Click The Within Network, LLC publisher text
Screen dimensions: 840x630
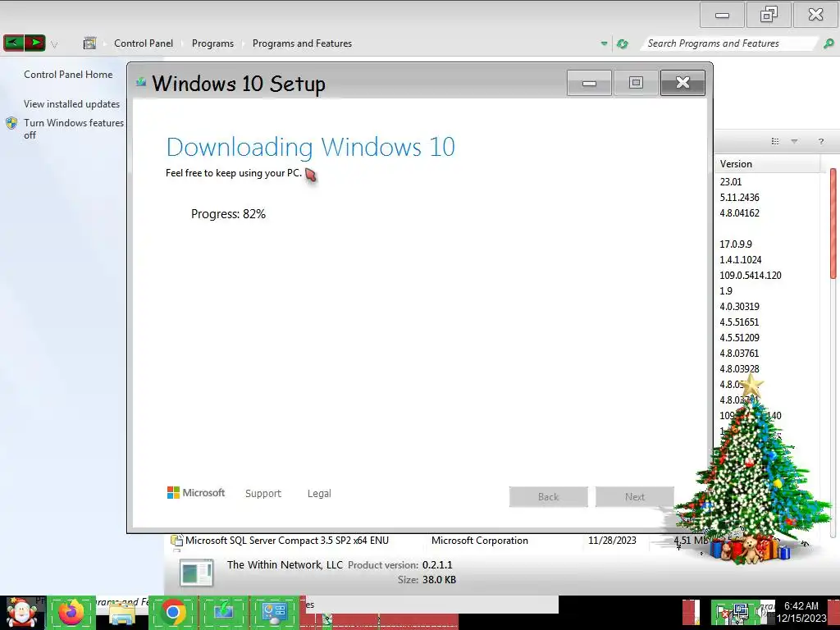click(285, 564)
